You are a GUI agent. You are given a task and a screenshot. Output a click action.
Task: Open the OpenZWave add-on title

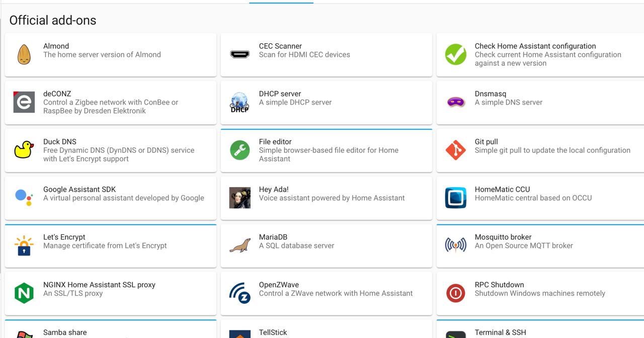(x=279, y=285)
